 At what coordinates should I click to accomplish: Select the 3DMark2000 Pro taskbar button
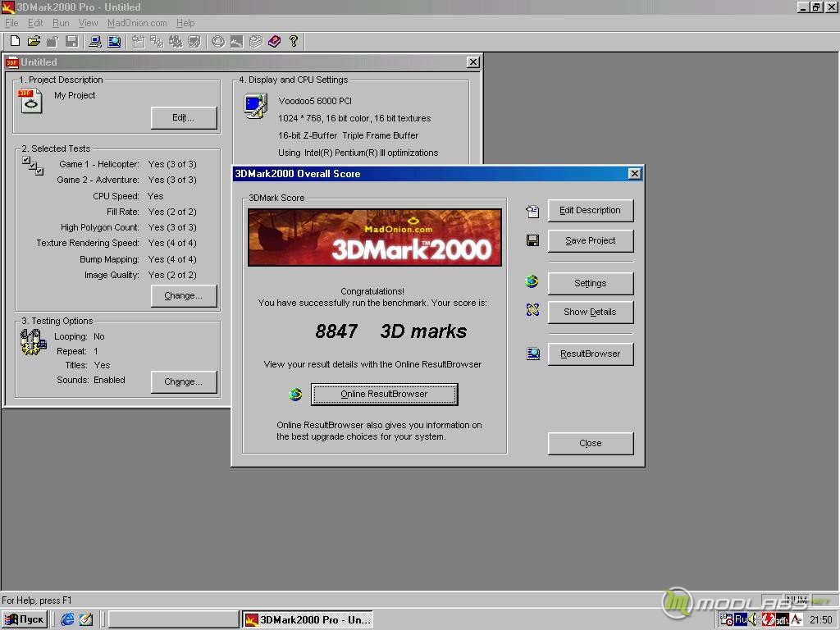coord(308,620)
